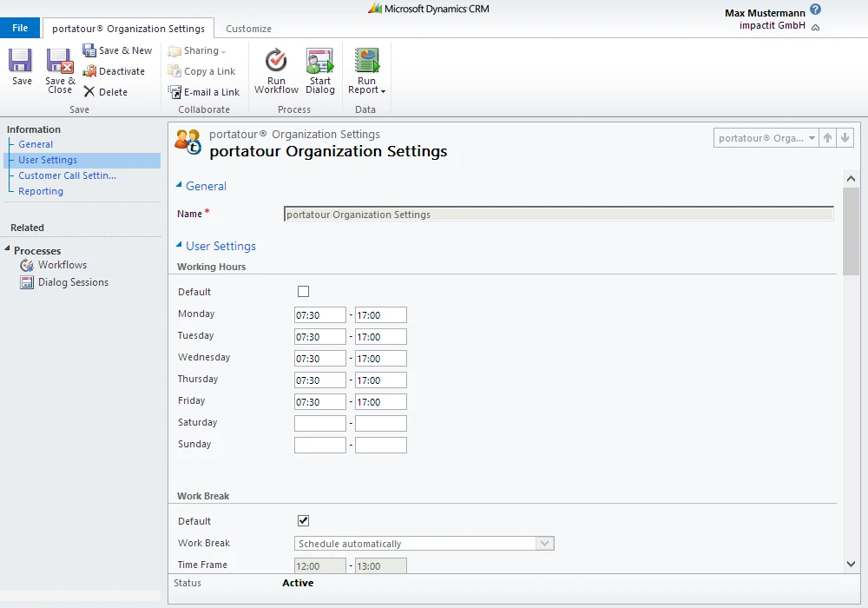This screenshot has height=608, width=868.
Task: Open the Workflows related item
Action: tap(54, 265)
